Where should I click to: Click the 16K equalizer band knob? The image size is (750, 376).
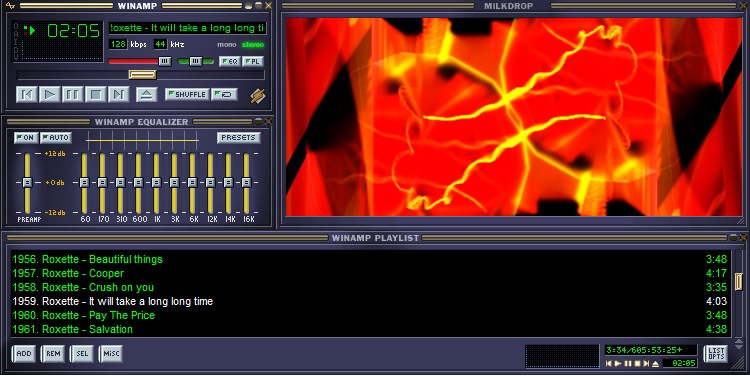(x=246, y=182)
